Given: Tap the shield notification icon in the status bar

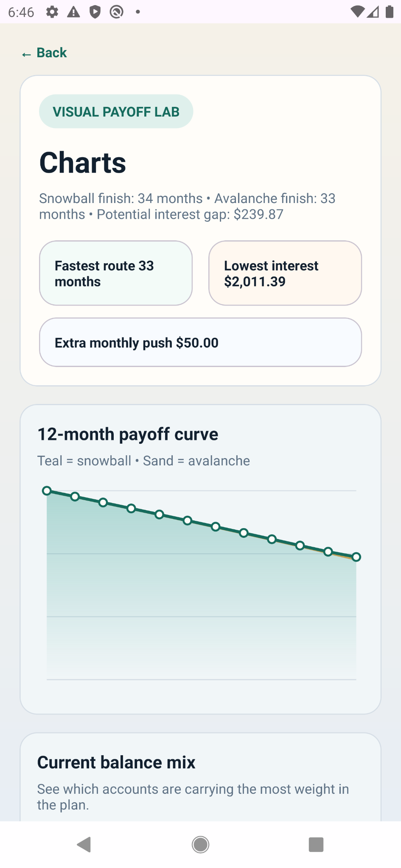Looking at the screenshot, I should (95, 12).
